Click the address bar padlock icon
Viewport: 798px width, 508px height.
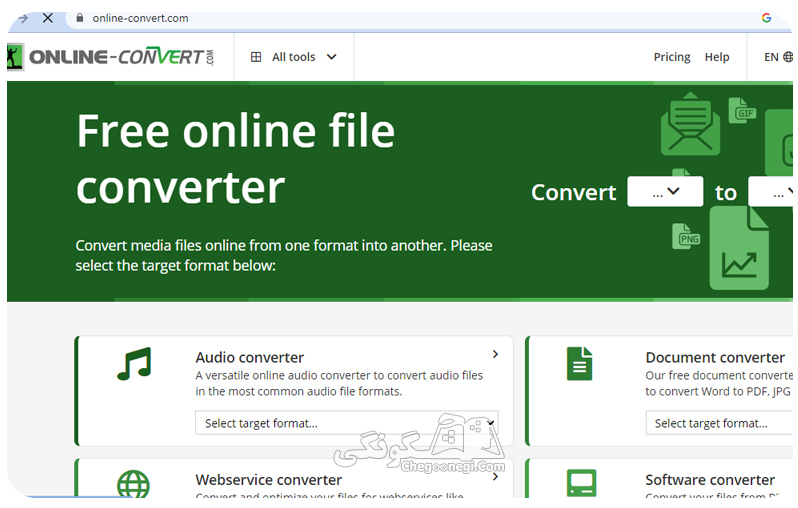point(79,18)
